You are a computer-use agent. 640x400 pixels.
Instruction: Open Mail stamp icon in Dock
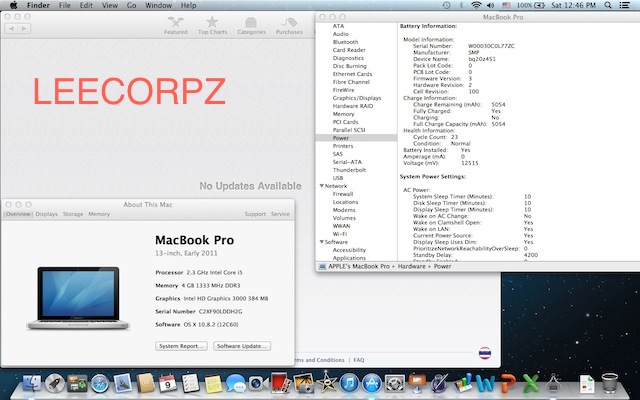(x=122, y=384)
